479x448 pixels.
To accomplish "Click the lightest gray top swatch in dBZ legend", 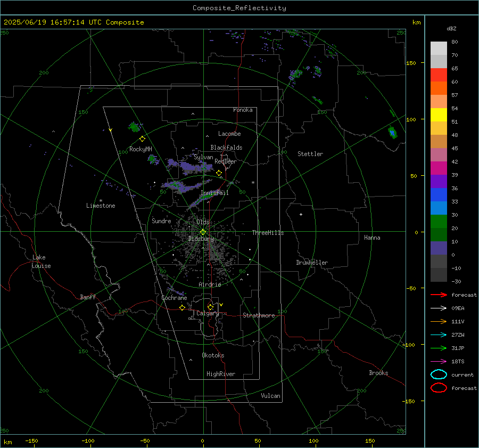I will tap(439, 48).
